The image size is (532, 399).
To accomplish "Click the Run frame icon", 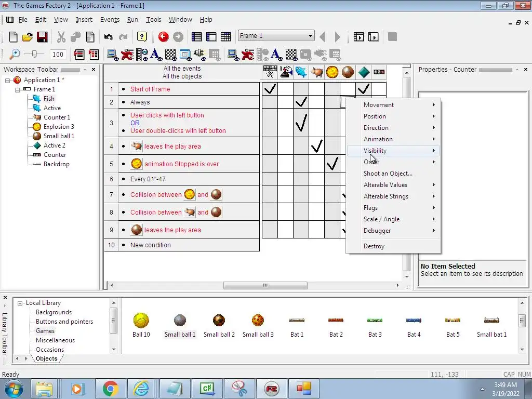I will [x=373, y=37].
